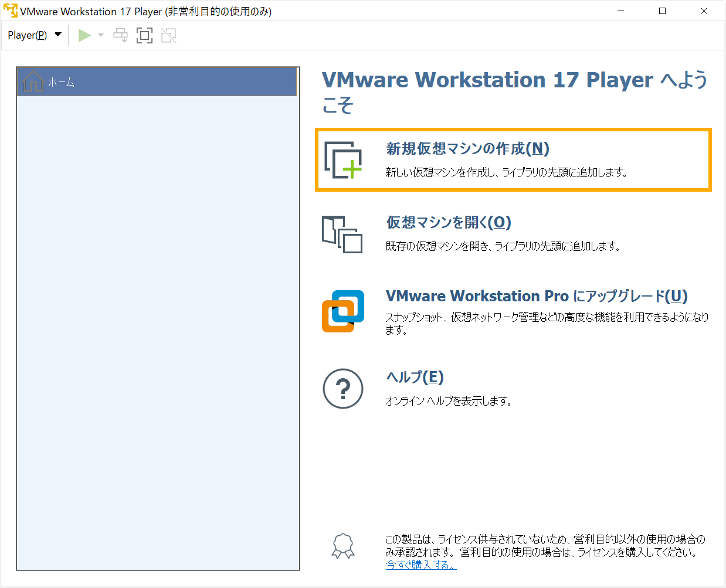Click the VMware app icon in title bar
726x588 pixels.
coord(11,11)
